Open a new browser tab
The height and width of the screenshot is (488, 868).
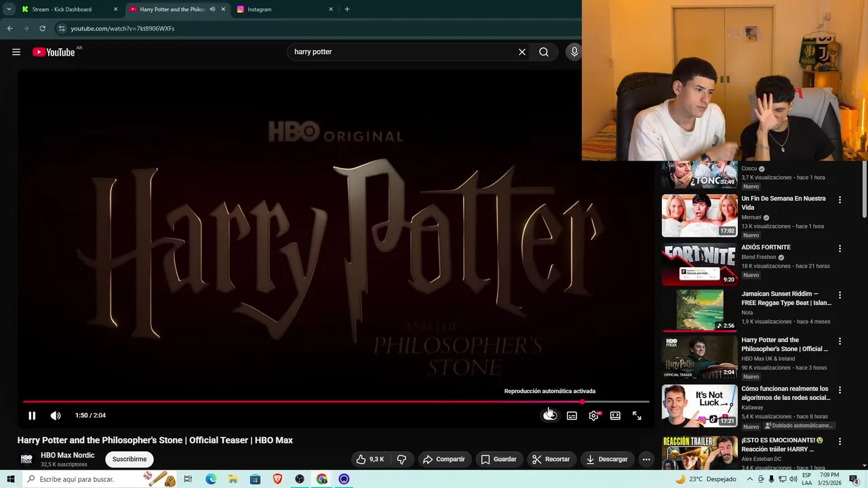[x=347, y=9]
